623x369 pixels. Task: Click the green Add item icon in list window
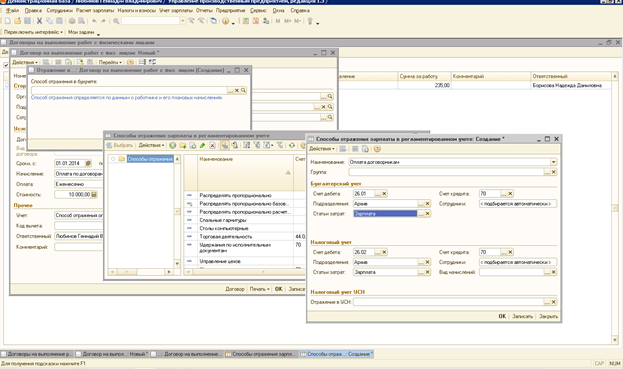172,145
